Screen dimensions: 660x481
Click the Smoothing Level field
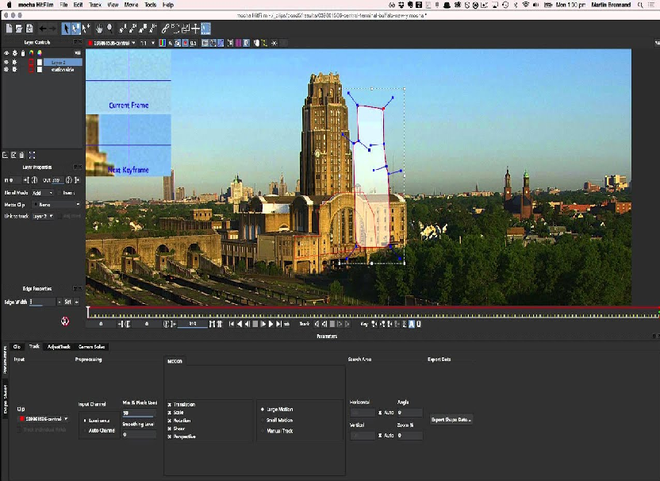[138, 434]
